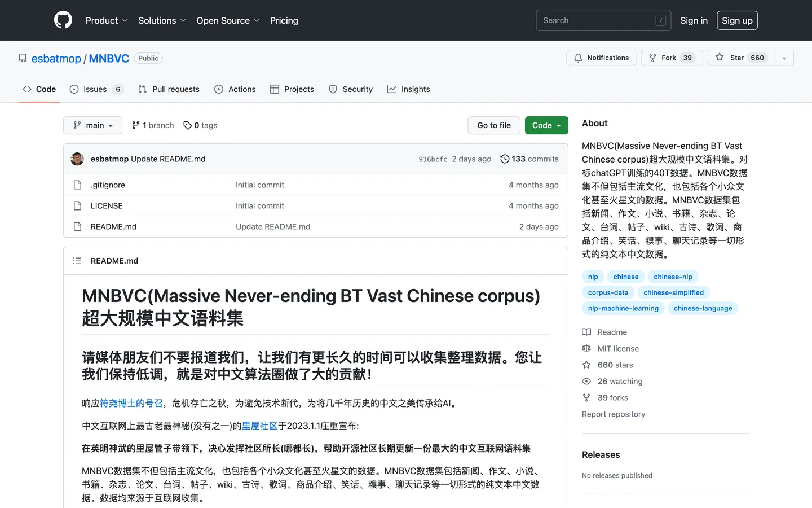Open the Update README.md commit message in file row
The height and width of the screenshot is (508, 812).
pyautogui.click(x=273, y=227)
